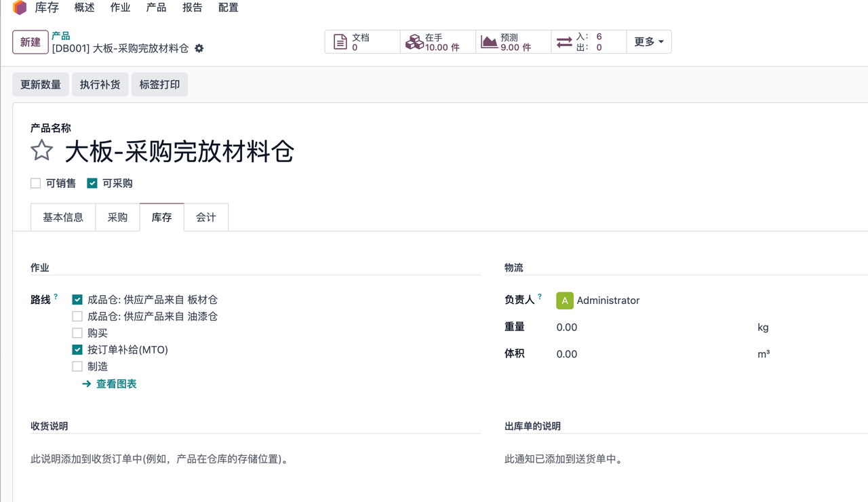
Task: Disable the 按订单补给(MTO) route checkbox
Action: point(77,350)
